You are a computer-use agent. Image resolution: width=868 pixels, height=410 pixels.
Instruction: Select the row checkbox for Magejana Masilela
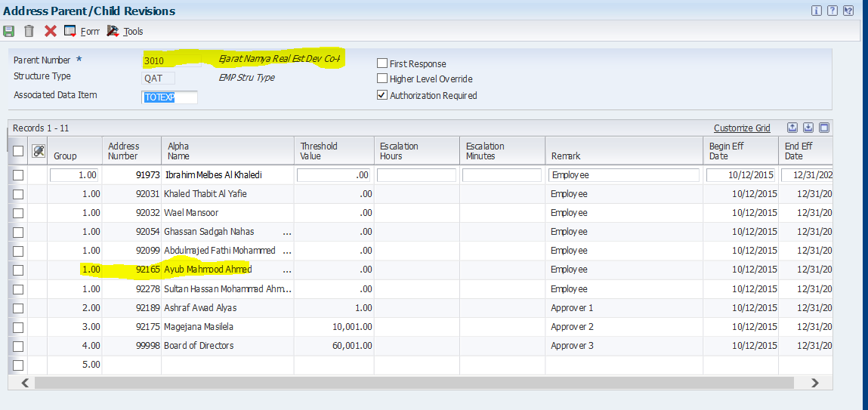pyautogui.click(x=18, y=327)
